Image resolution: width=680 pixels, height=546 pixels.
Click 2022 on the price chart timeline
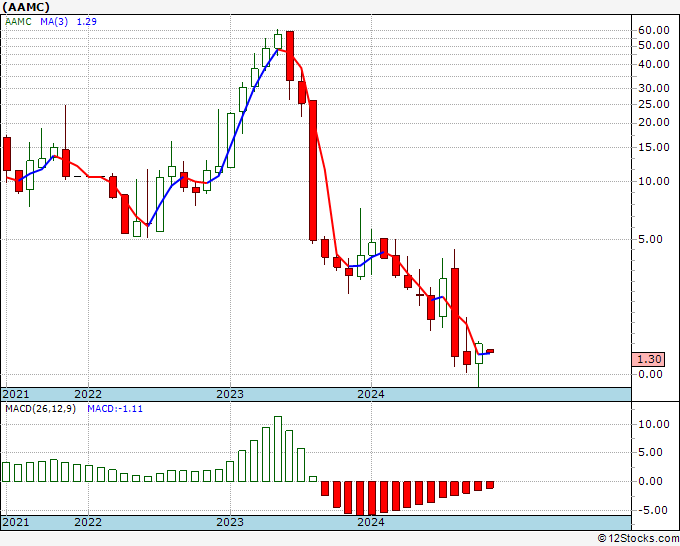(x=88, y=394)
